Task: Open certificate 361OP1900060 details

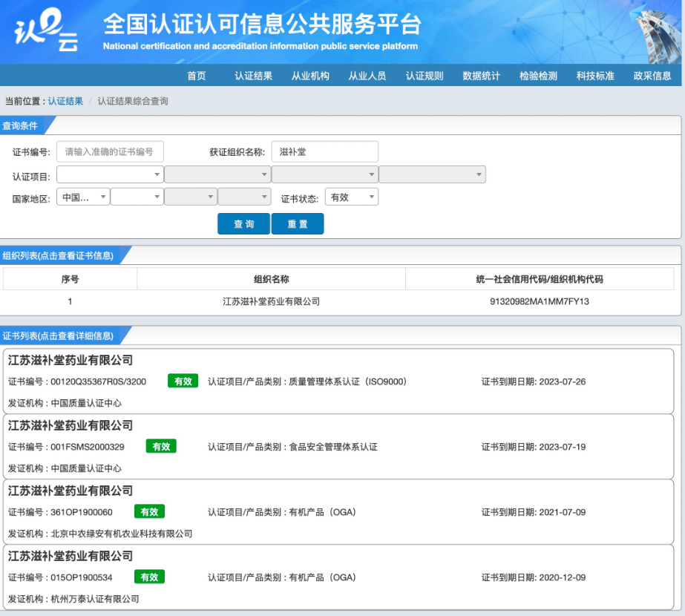Action: [338, 511]
